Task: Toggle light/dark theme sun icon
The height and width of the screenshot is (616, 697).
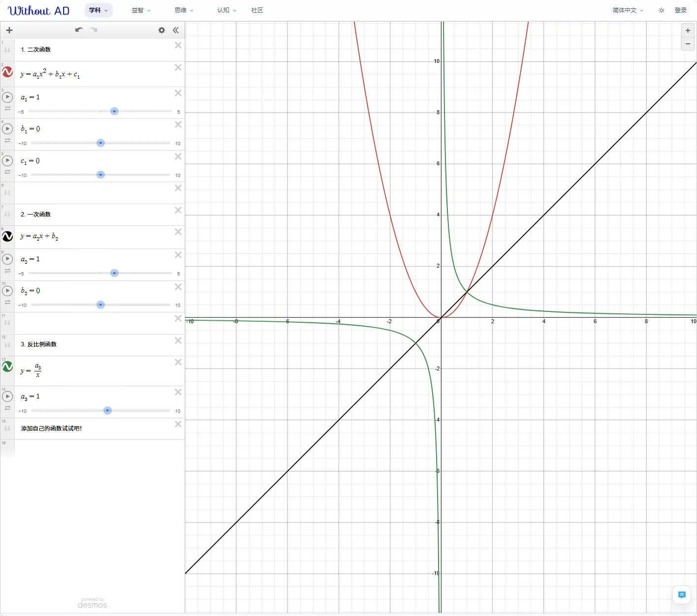Action: 661,10
